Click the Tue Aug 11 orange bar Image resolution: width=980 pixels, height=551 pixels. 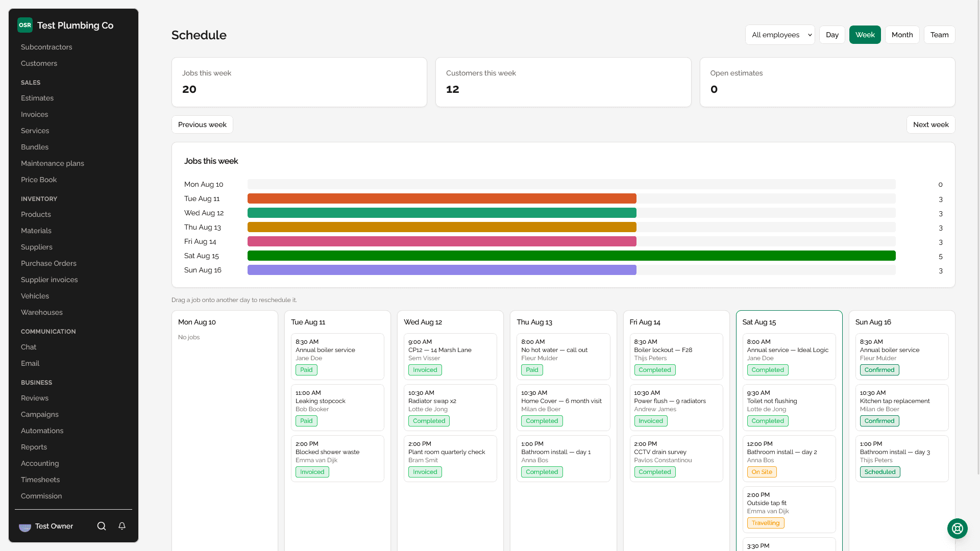[x=442, y=198]
